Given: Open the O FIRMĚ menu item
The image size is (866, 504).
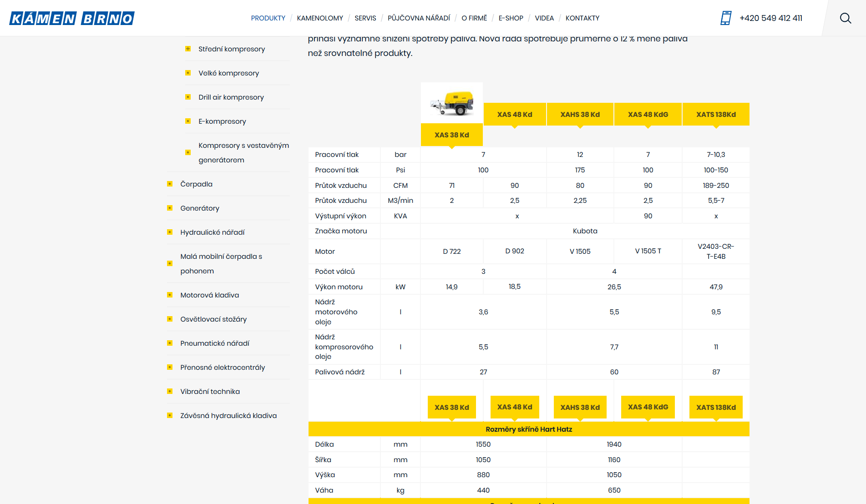Looking at the screenshot, I should point(474,18).
